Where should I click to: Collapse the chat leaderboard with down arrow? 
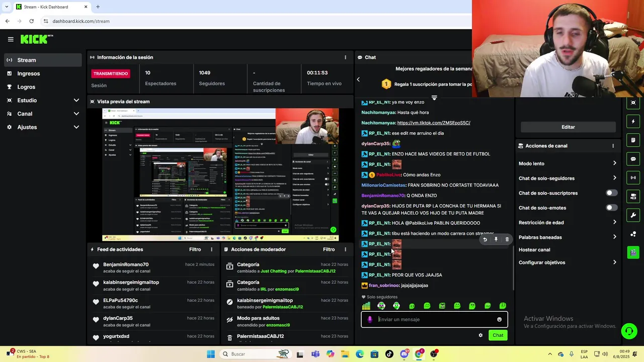434,98
